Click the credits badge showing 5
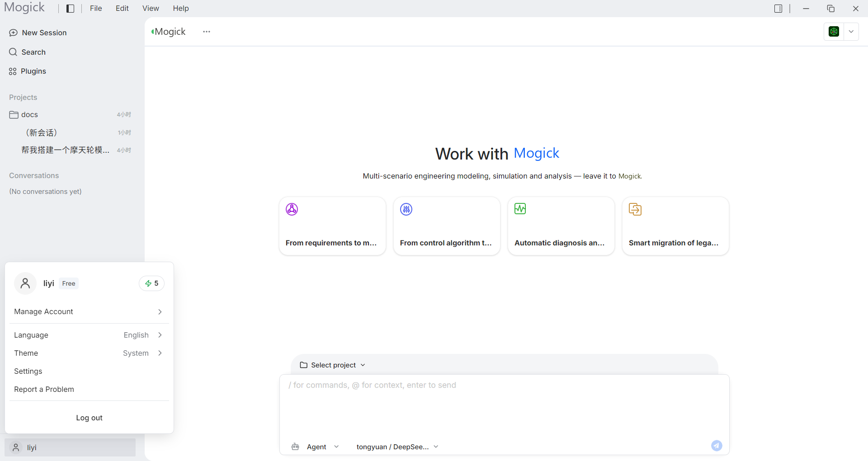 [151, 283]
